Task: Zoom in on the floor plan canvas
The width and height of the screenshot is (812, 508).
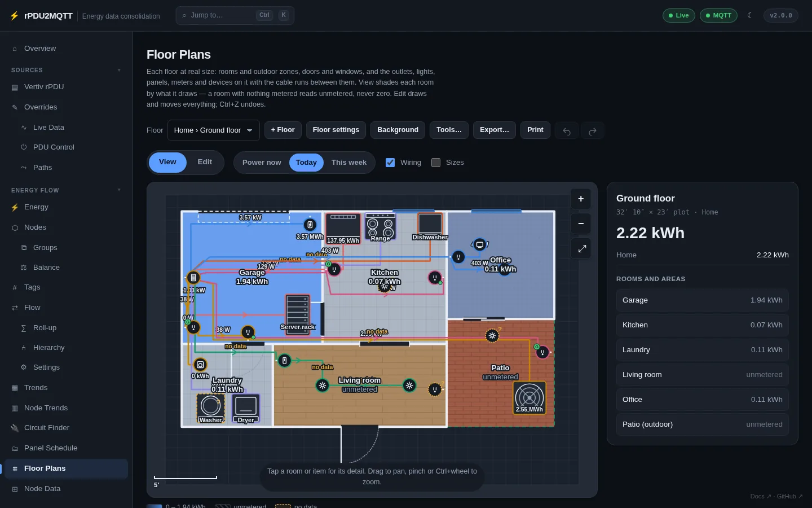Action: pyautogui.click(x=581, y=199)
